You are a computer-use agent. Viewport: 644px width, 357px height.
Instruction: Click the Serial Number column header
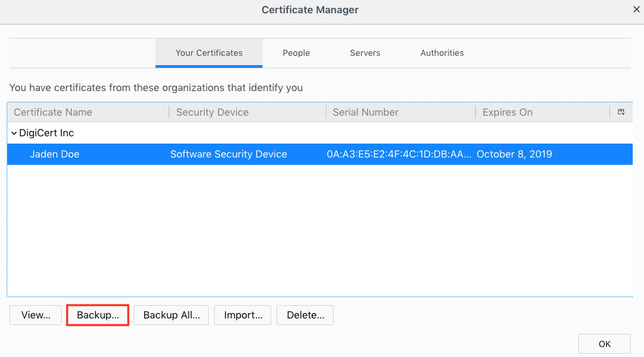click(366, 112)
